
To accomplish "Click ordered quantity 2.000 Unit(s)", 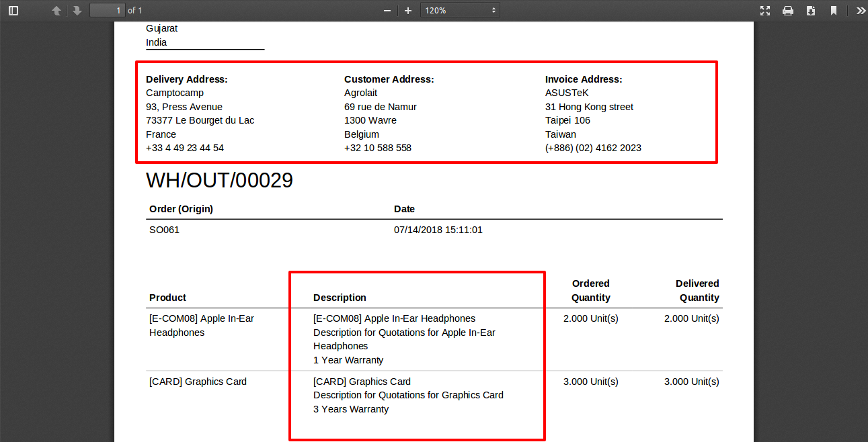I will click(x=591, y=318).
